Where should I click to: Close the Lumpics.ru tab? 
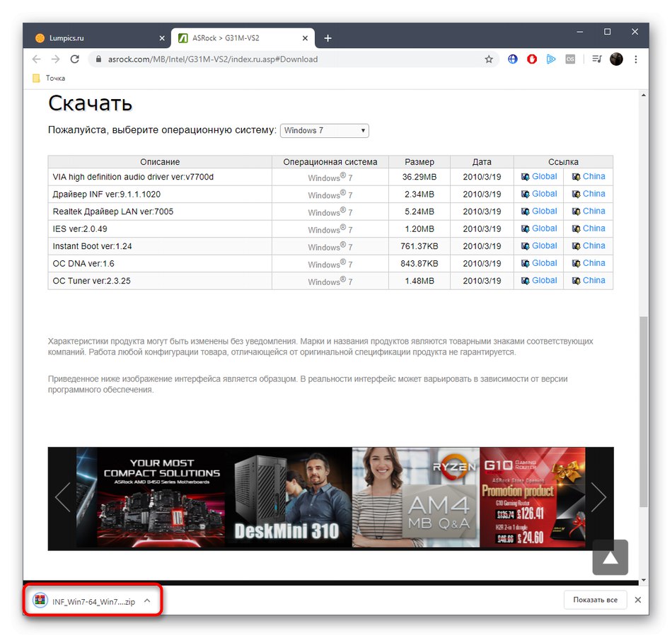coord(162,38)
